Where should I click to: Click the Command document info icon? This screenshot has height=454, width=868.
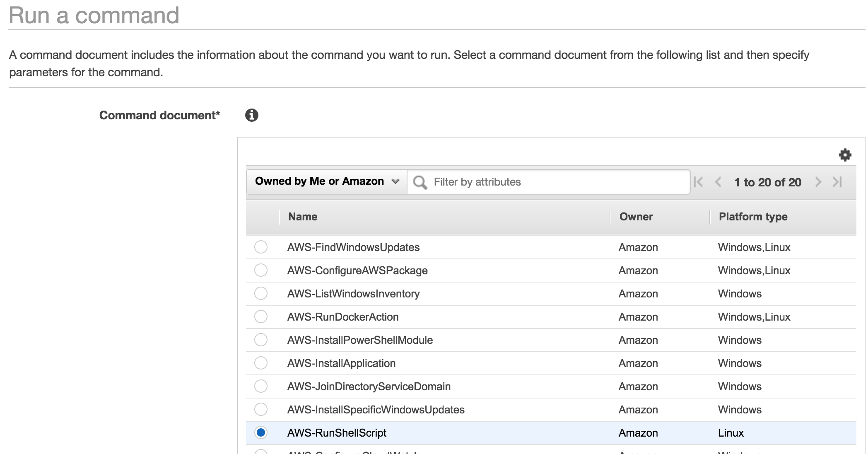[251, 115]
